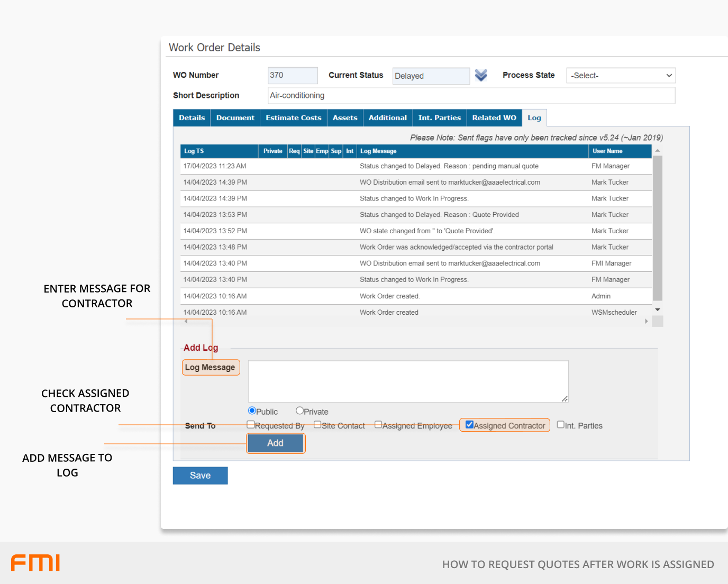Switch to the Estimate Costs tab
This screenshot has width=728, height=584.
(x=293, y=118)
